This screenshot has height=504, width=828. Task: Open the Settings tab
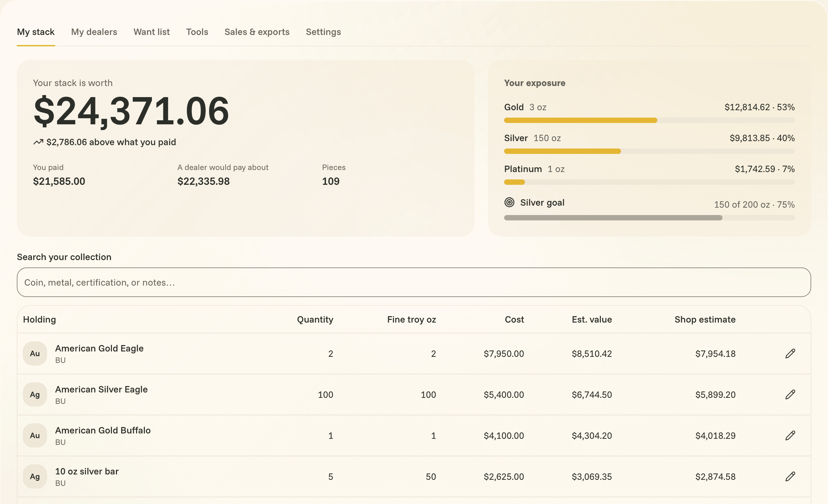pyautogui.click(x=323, y=32)
